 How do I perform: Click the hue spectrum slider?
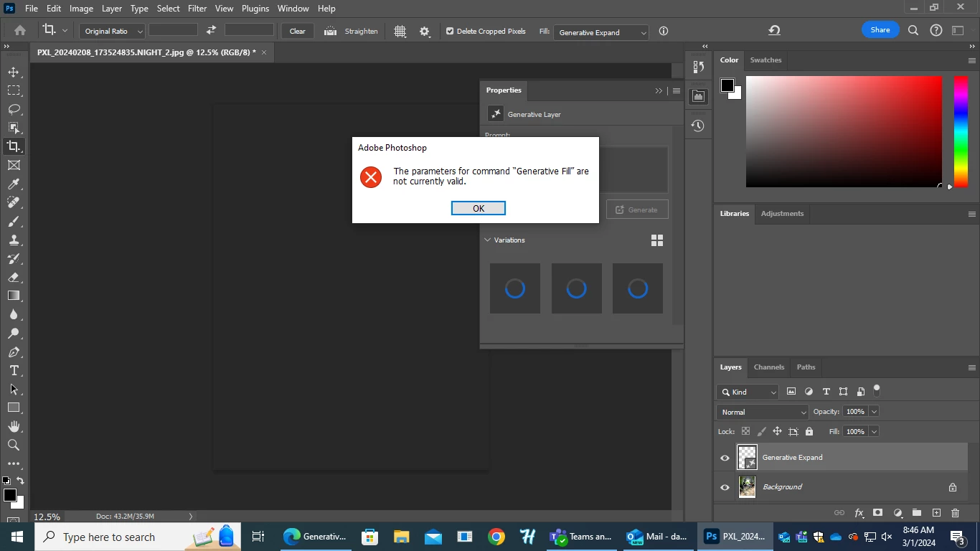[961, 131]
